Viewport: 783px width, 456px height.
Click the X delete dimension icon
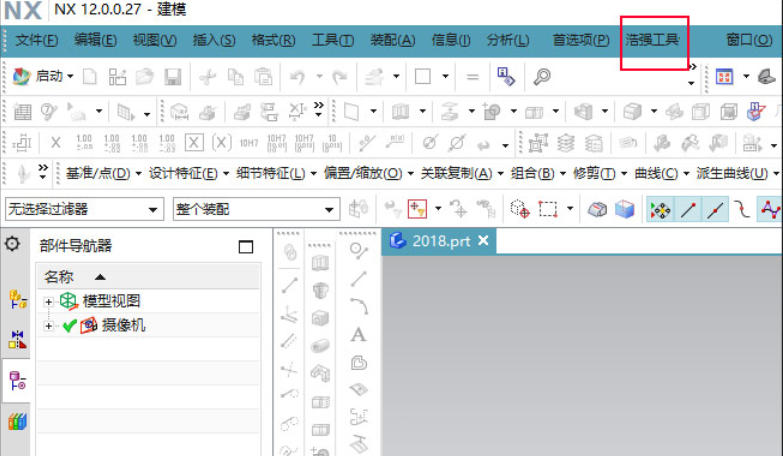pos(55,143)
